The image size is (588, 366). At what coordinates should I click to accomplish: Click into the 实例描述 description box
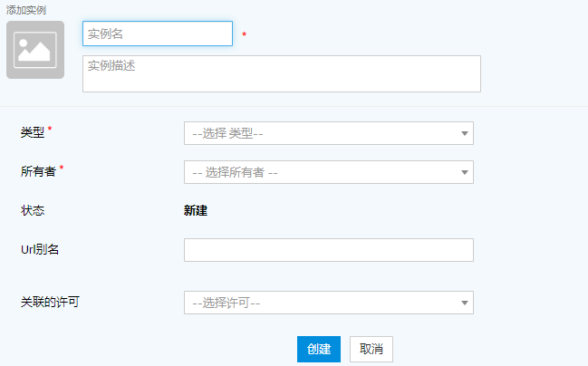(281, 73)
